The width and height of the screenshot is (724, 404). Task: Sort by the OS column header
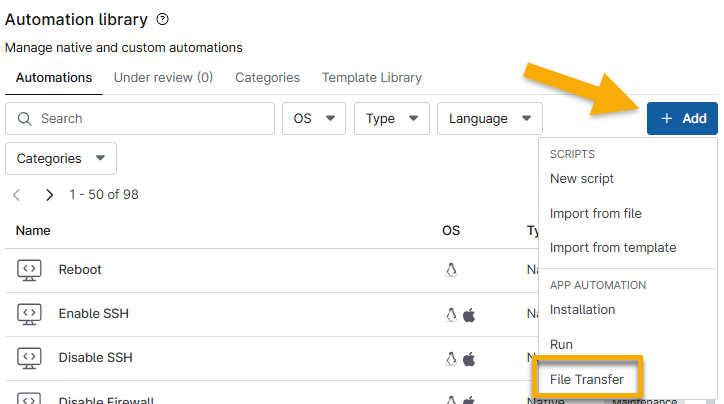451,230
